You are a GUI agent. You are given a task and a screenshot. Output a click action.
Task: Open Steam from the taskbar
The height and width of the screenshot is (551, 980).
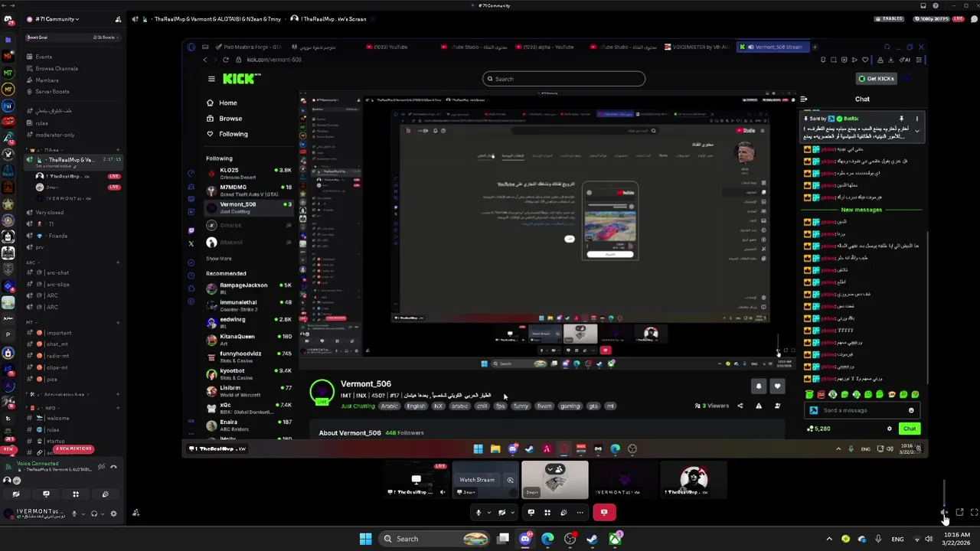pyautogui.click(x=592, y=539)
